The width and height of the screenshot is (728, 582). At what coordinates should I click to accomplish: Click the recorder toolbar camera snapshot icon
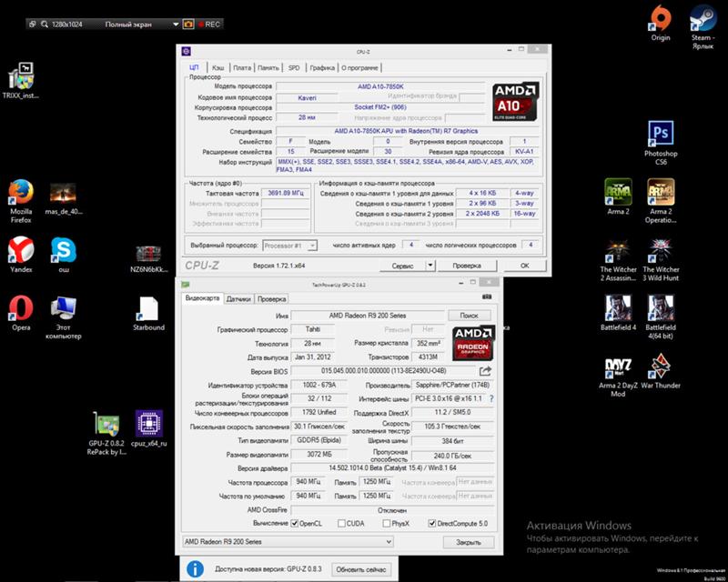click(188, 23)
